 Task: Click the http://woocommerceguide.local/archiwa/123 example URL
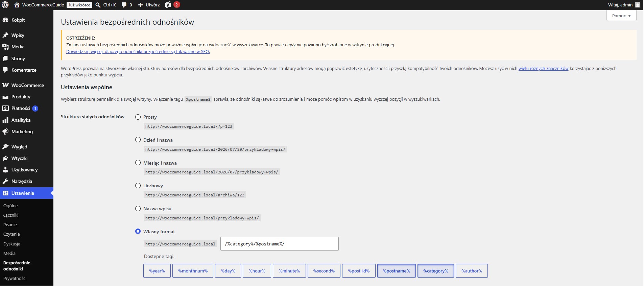coord(195,195)
